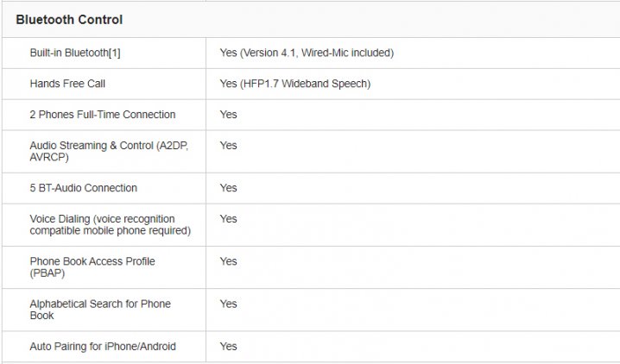The width and height of the screenshot is (620, 364).
Task: Click the Version 4.1 Wired-Mic value
Action: point(307,53)
